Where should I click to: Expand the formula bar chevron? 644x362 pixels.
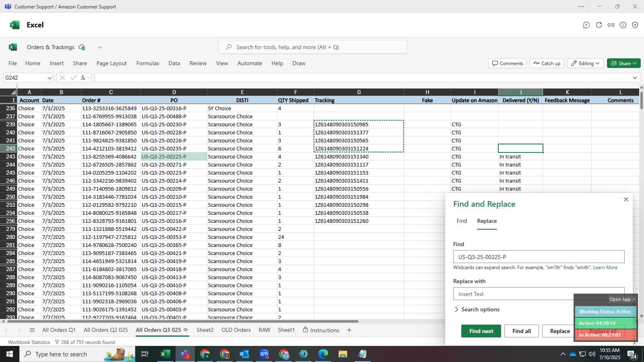[x=635, y=78]
